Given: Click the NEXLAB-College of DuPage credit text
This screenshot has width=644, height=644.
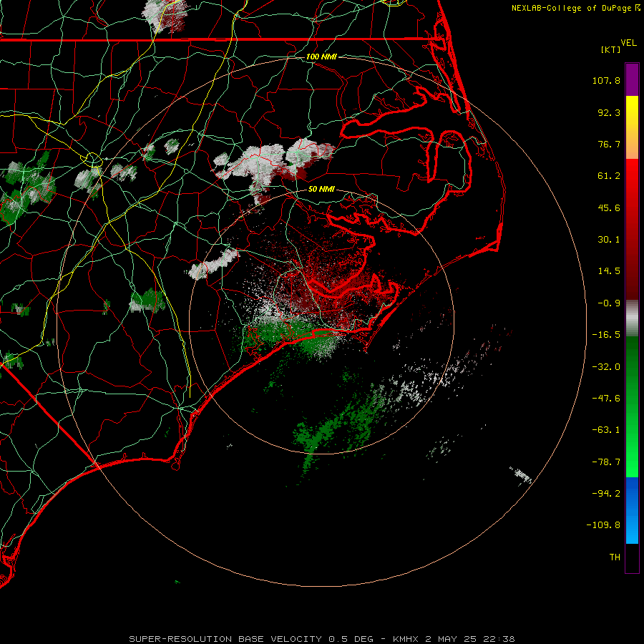Looking at the screenshot, I should pos(571,8).
